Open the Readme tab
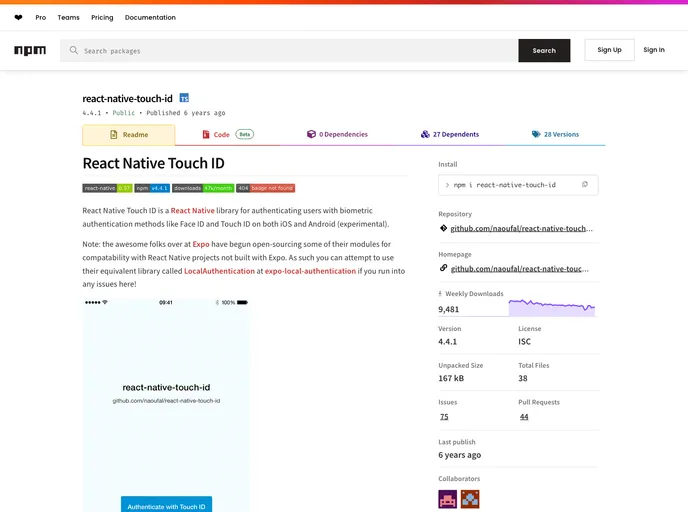The height and width of the screenshot is (512, 688). pyautogui.click(x=129, y=135)
